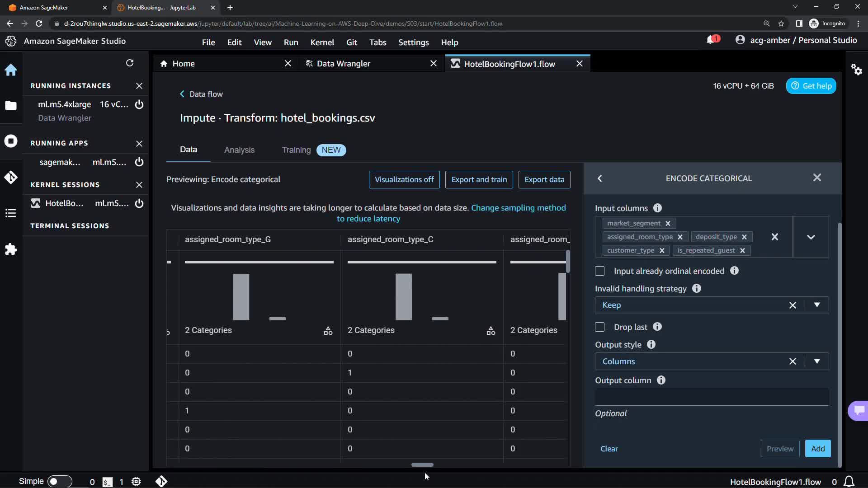Switch to the Analysis tab
The image size is (868, 488).
(x=239, y=150)
